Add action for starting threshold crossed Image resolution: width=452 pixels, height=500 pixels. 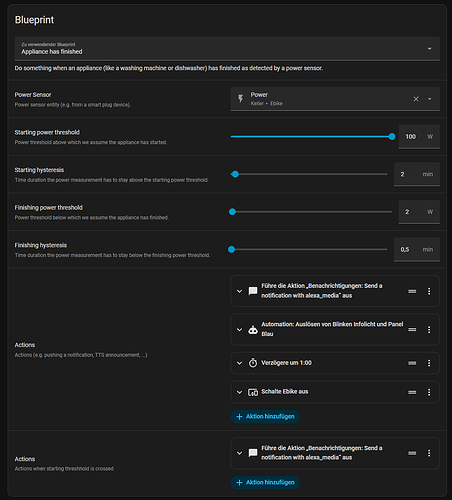[x=265, y=482]
